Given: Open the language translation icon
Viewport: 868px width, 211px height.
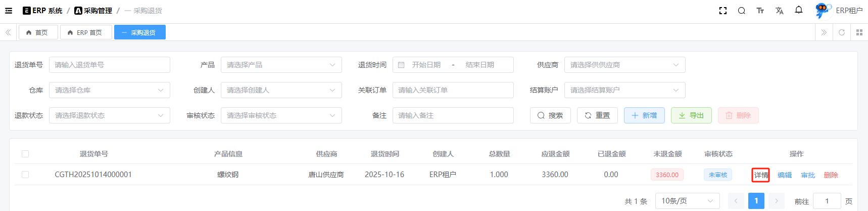Looking at the screenshot, I should pos(779,11).
